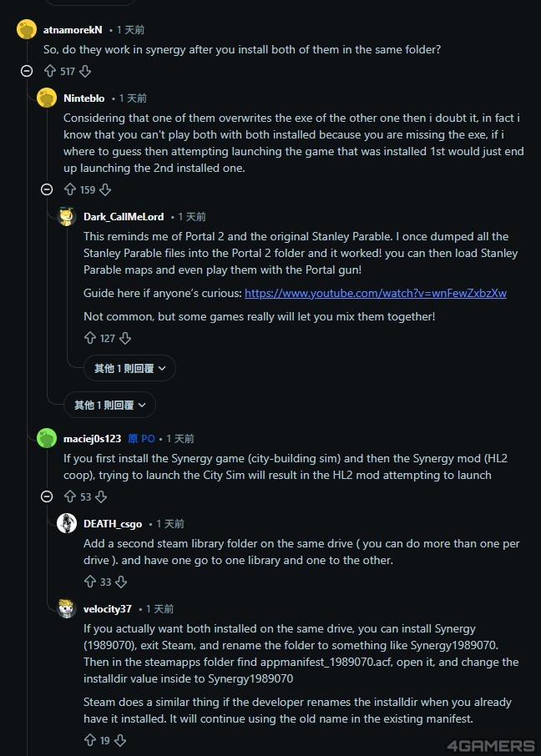This screenshot has height=756, width=541.
Task: Upvote Ninteblo's comment with 159 votes
Action: point(69,190)
